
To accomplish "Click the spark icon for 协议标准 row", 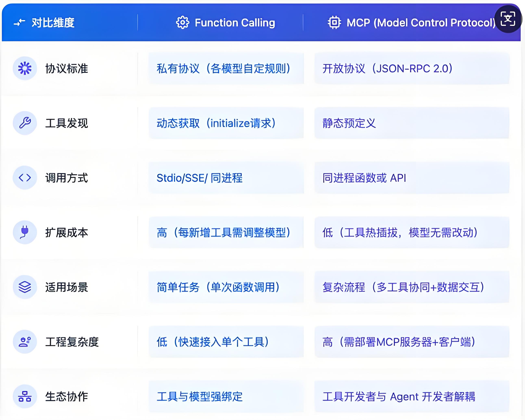I will tap(25, 68).
